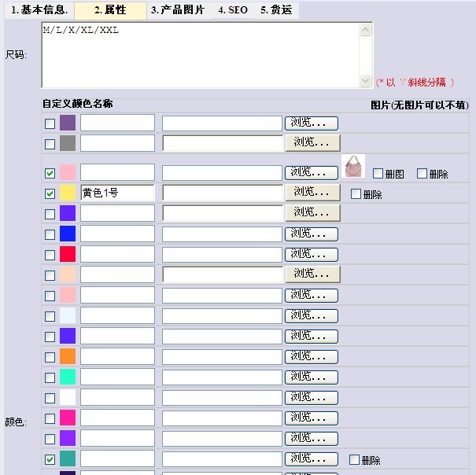
Task: Click the 尺码: label
Action: click(16, 55)
